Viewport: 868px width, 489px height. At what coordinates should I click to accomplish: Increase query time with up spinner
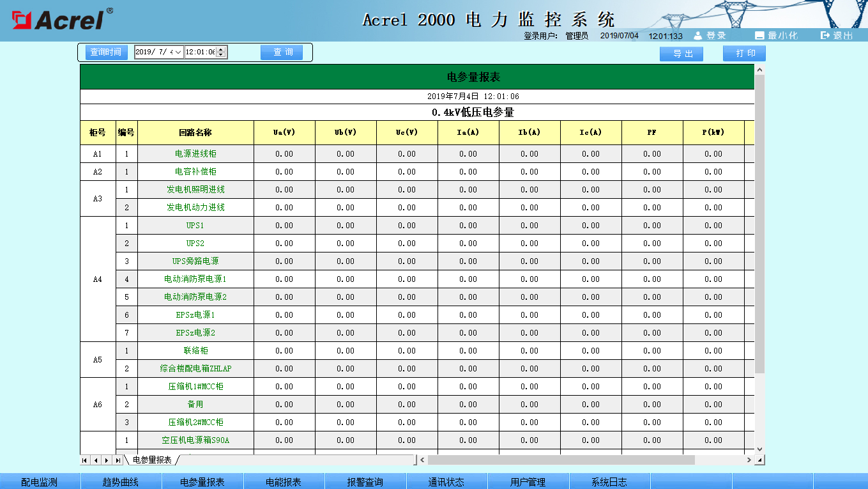point(221,49)
